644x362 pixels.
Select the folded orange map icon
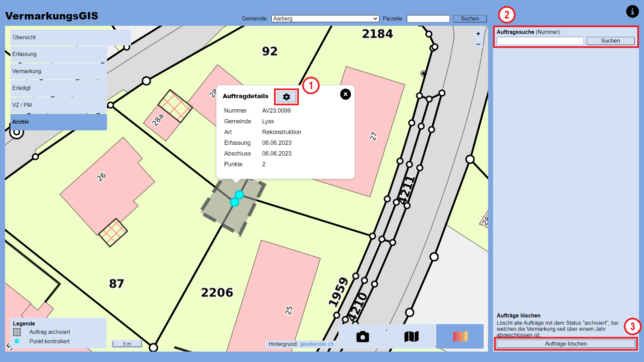coord(460,336)
